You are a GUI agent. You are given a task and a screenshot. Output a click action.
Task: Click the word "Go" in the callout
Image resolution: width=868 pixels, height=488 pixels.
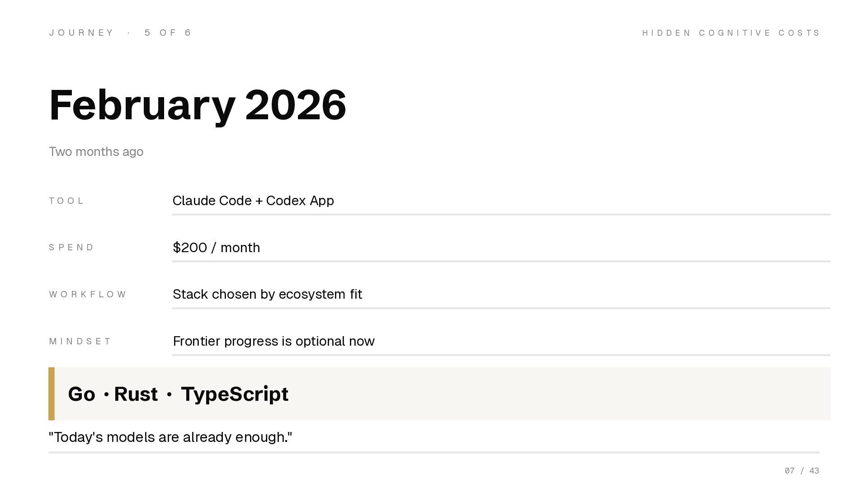click(81, 394)
